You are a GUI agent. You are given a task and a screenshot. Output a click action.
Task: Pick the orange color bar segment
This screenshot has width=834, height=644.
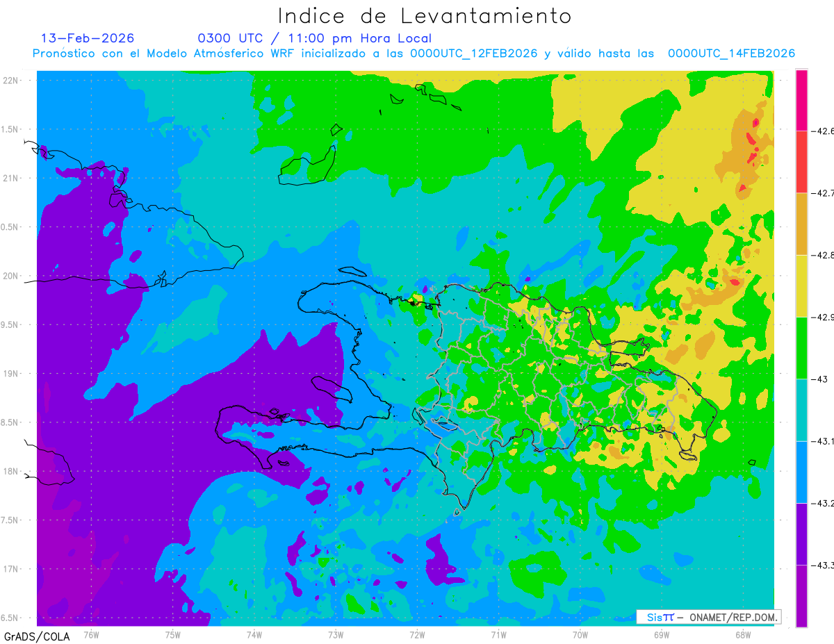pos(801,224)
